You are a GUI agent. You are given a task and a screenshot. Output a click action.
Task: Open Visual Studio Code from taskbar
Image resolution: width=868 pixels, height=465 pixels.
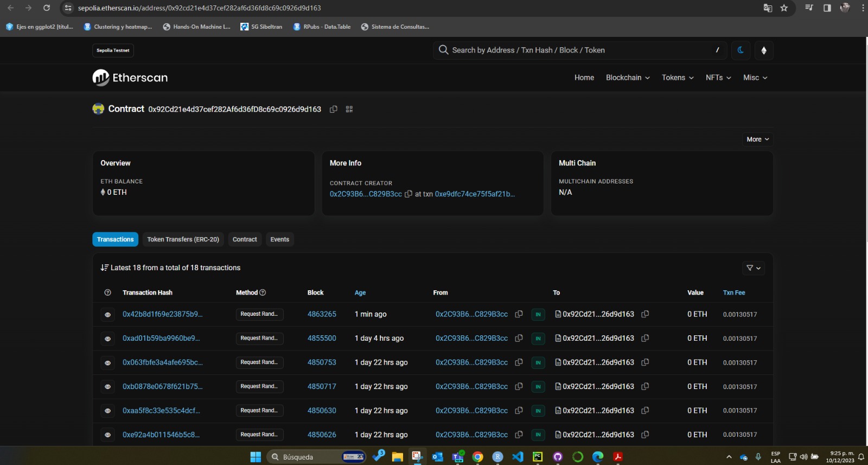pos(518,457)
